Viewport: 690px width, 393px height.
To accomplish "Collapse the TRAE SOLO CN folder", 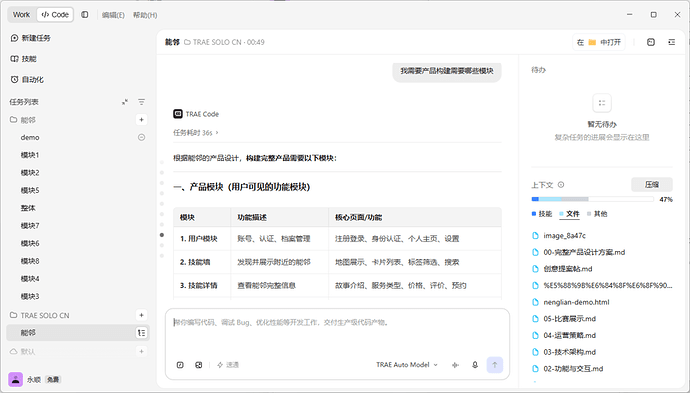I will tap(40, 315).
